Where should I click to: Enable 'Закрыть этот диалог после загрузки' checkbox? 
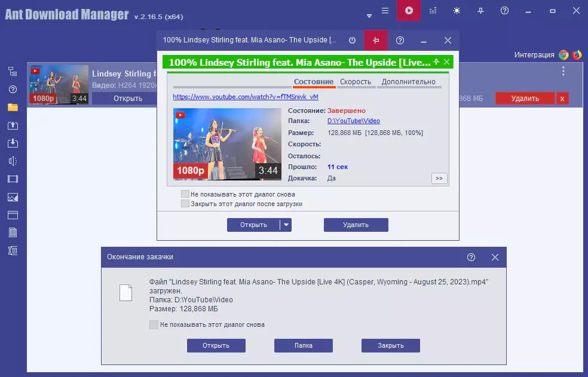pos(185,204)
